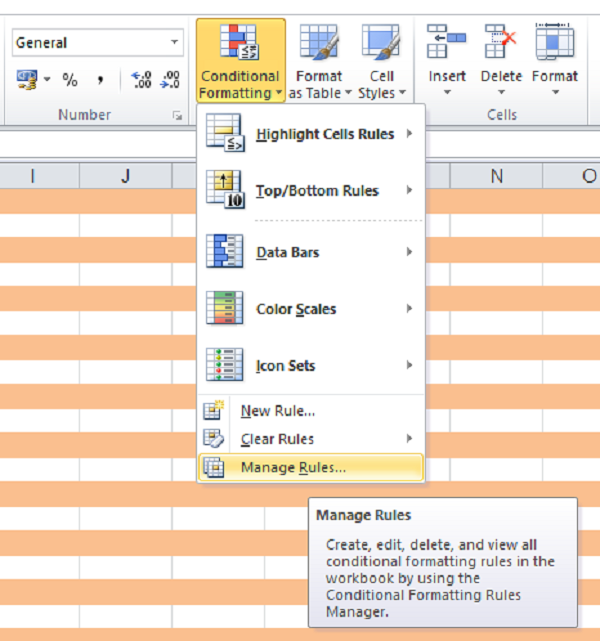Open the Data Bars submenu

tap(311, 252)
